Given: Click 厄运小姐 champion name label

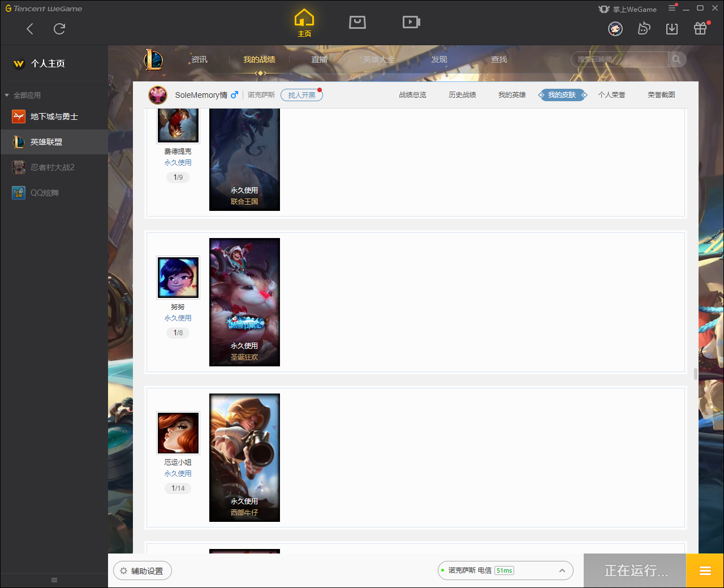Looking at the screenshot, I should (178, 462).
